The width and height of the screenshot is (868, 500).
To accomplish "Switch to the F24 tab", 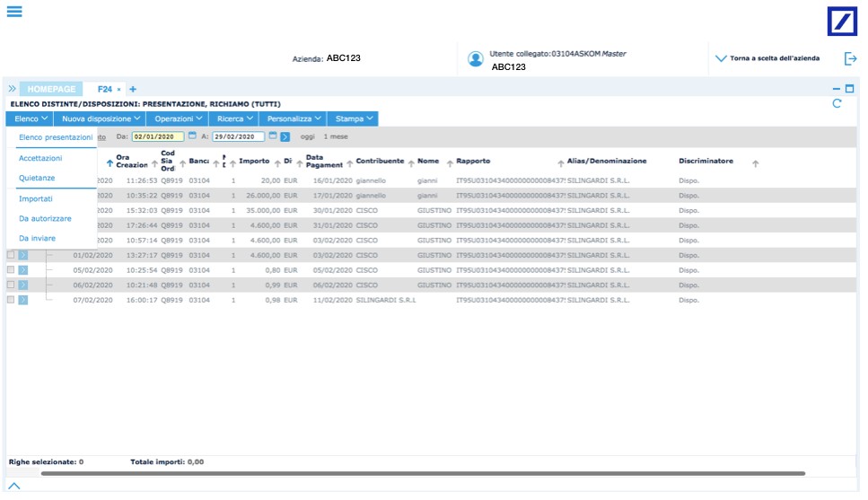I will [x=105, y=89].
